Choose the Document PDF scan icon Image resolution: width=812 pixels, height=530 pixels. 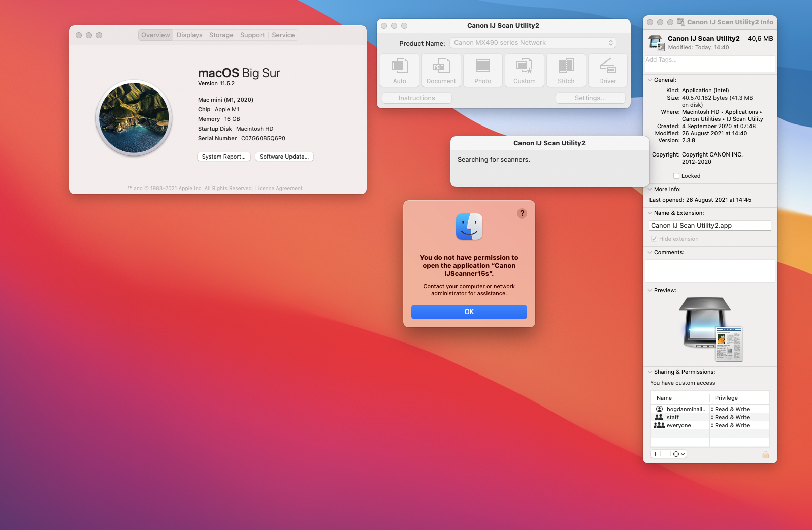pyautogui.click(x=441, y=70)
